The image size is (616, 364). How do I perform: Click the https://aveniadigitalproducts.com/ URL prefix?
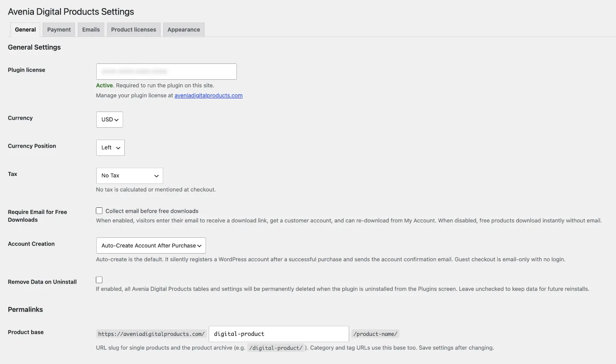pos(151,334)
